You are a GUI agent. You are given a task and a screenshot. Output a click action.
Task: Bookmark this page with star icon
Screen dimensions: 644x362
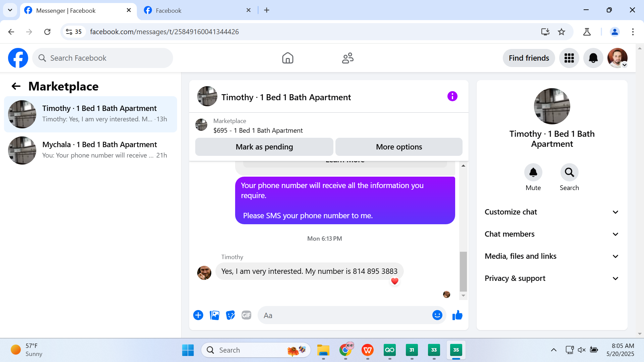(561, 32)
